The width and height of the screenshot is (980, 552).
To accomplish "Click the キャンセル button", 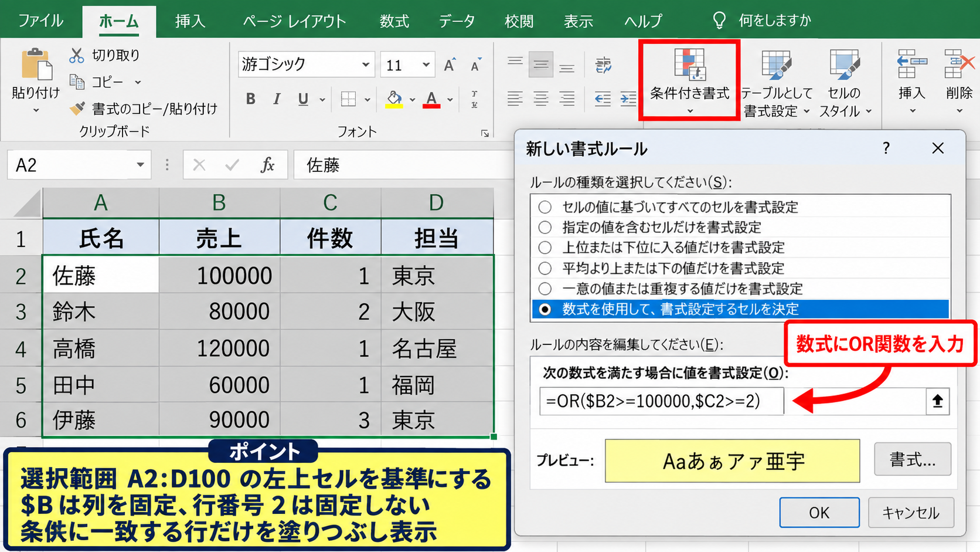I will [x=911, y=513].
